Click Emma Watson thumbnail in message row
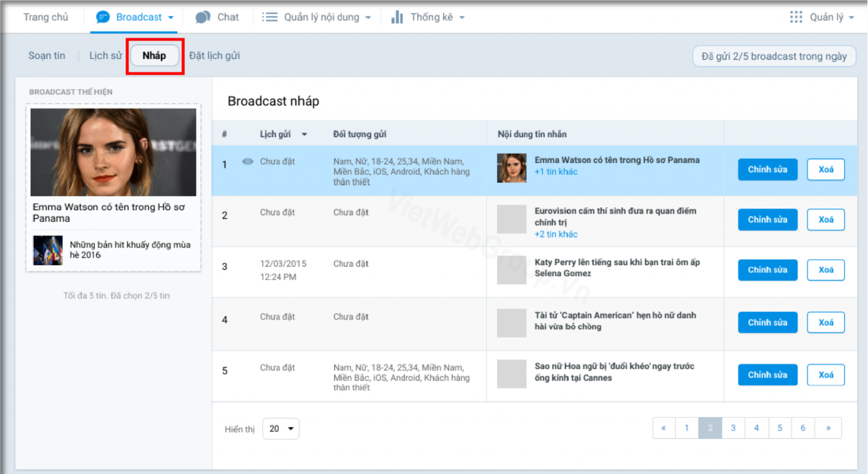Viewport: 868px width, 474px height. (x=512, y=168)
